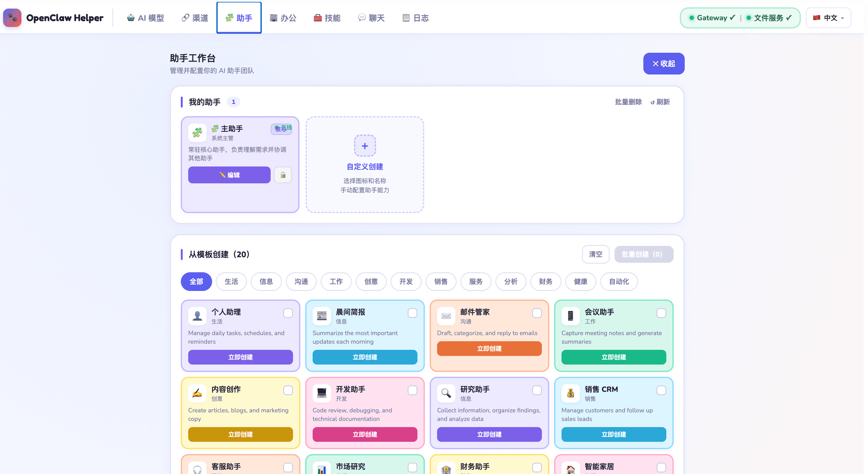Click the 个人助理 person icon
This screenshot has height=474, width=868.
197,316
